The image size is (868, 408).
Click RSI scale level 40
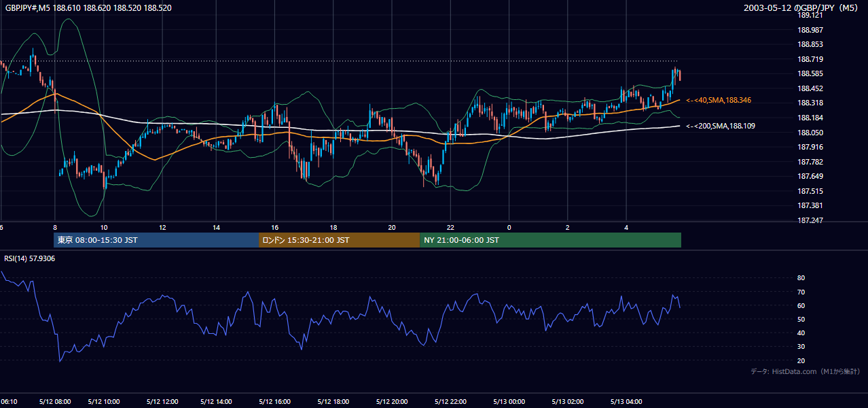801,333
